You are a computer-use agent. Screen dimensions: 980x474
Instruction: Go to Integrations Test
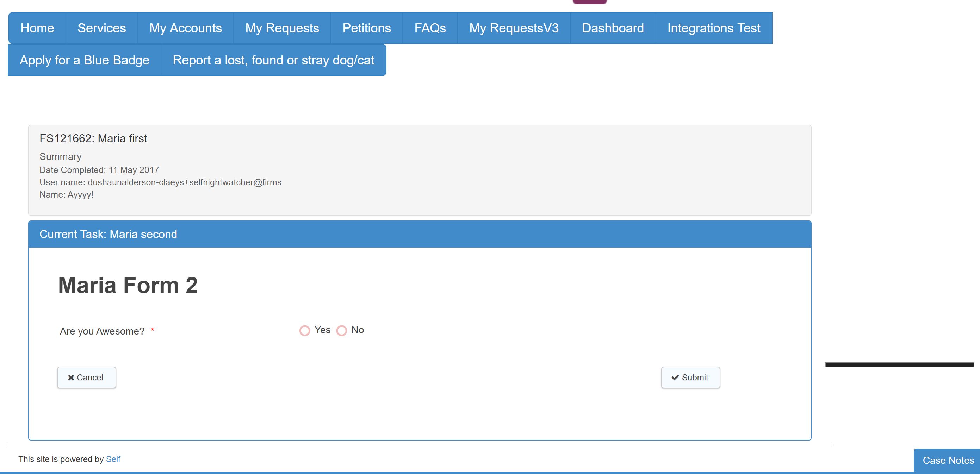point(714,28)
